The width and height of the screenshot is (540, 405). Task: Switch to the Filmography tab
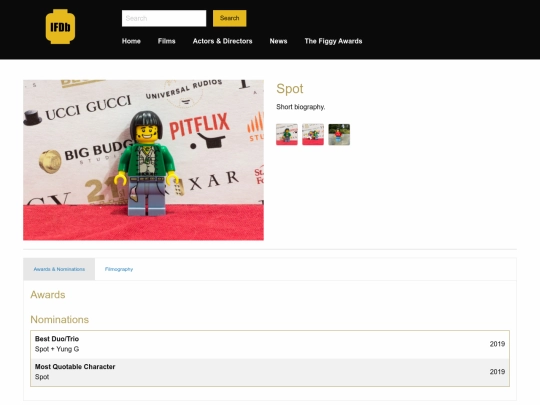(119, 269)
